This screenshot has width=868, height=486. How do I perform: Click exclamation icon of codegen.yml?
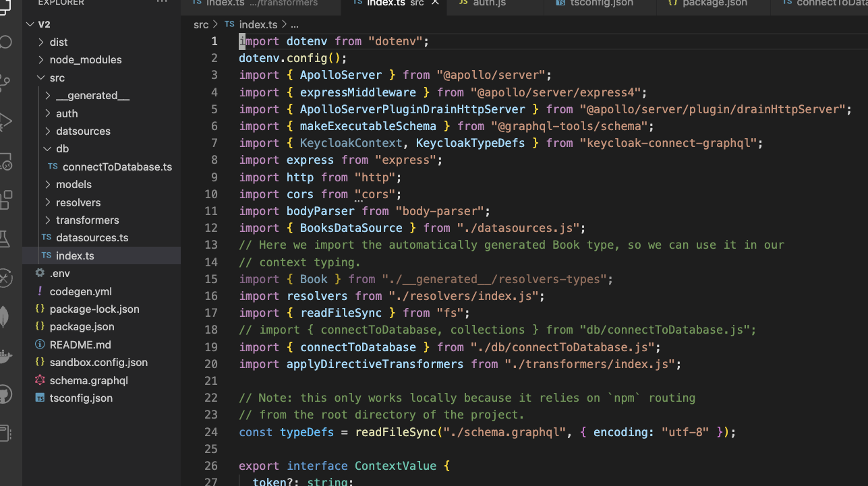[40, 291]
